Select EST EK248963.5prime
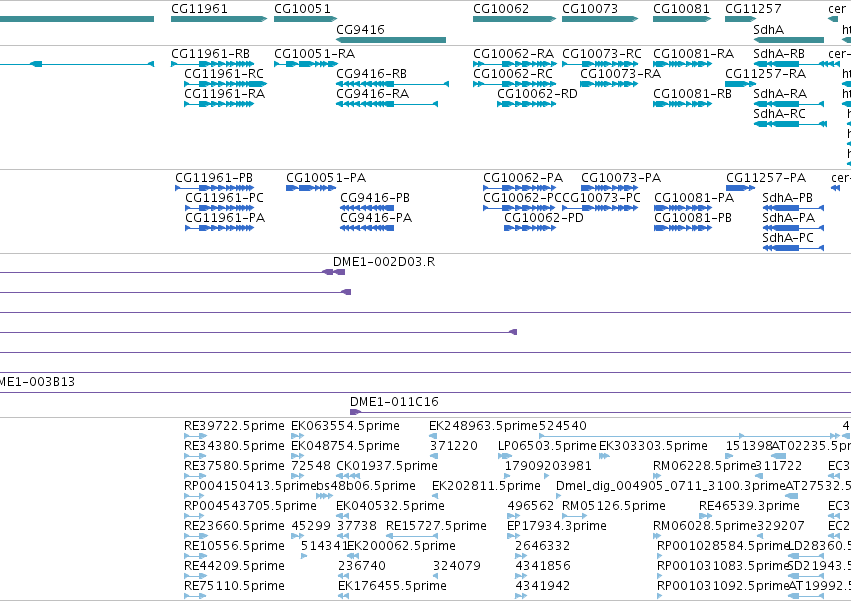 pos(483,426)
